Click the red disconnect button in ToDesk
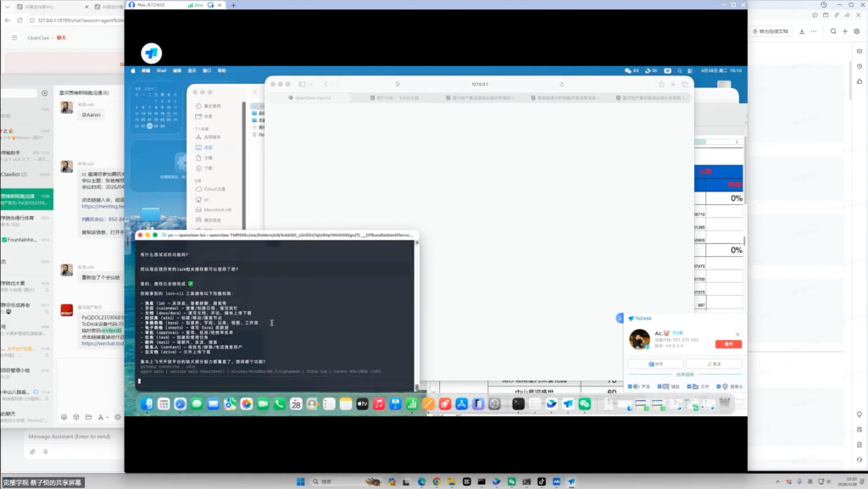The width and height of the screenshot is (868, 489). (728, 344)
